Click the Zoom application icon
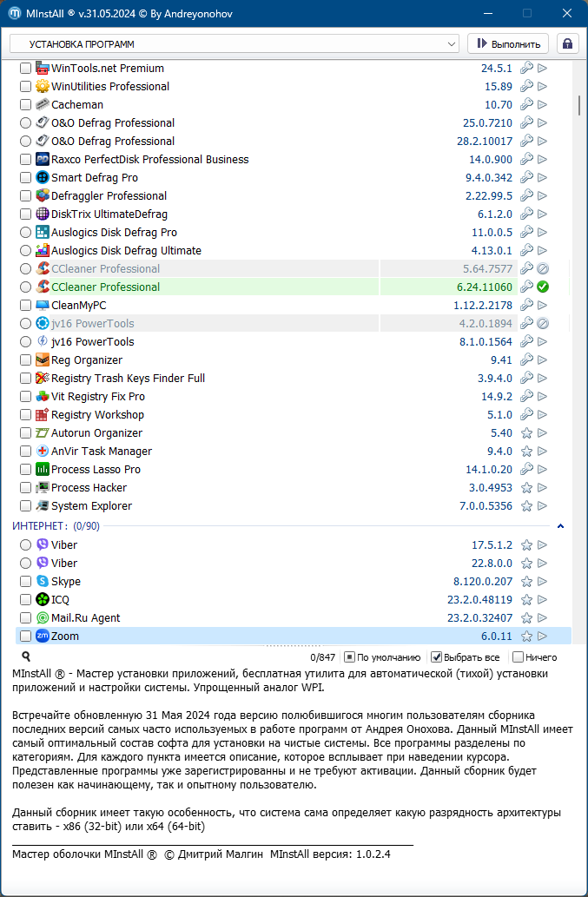Image resolution: width=588 pixels, height=897 pixels. [x=43, y=636]
